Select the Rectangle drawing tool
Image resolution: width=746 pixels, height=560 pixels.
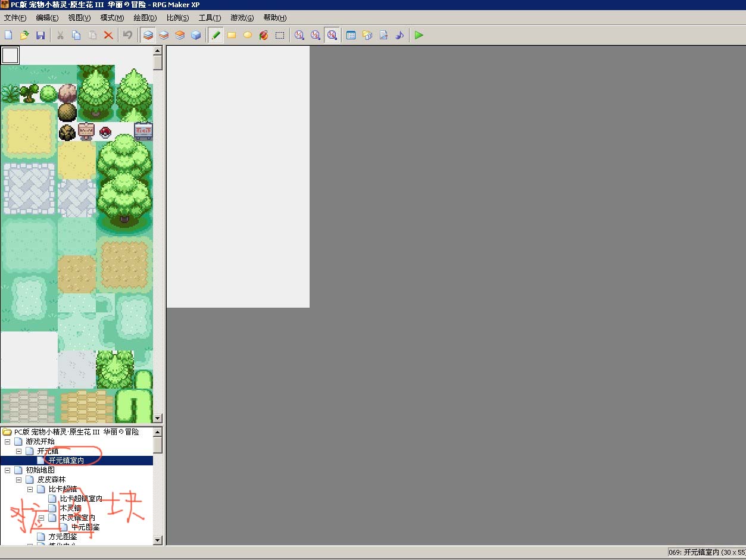(232, 35)
